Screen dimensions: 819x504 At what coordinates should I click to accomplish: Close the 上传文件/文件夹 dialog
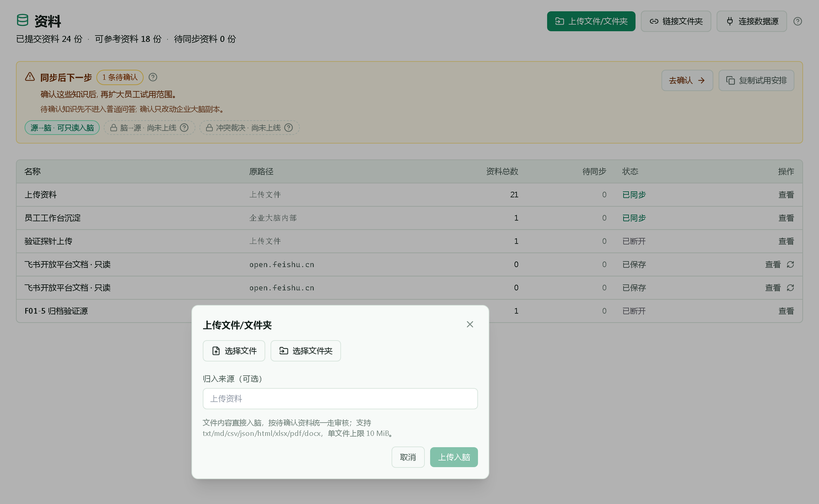point(470,324)
